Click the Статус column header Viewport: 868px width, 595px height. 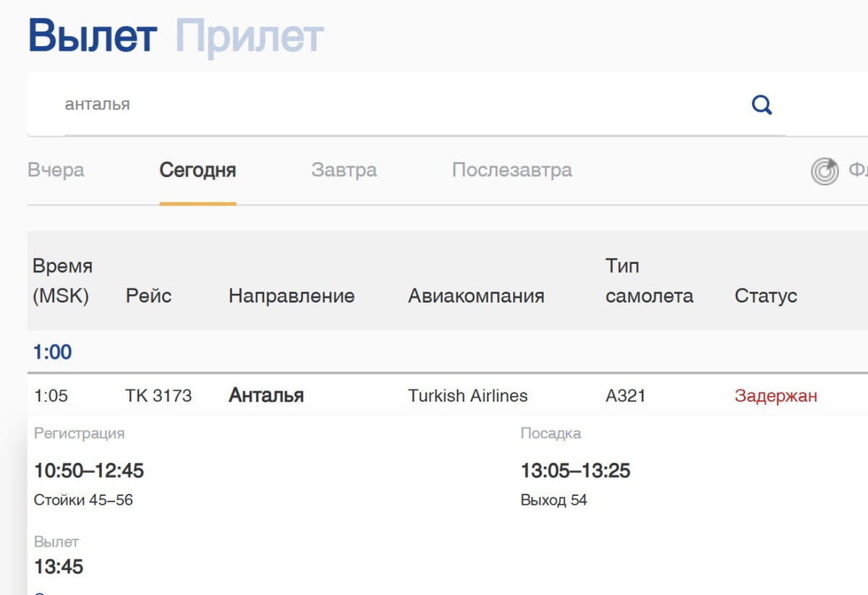coord(765,296)
